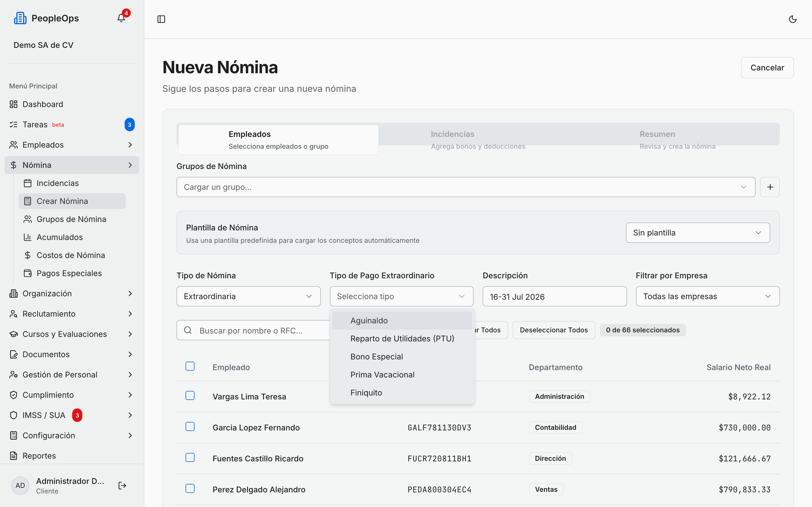This screenshot has width=812, height=507.
Task: Open the Dashboard grid icon
Action: click(14, 104)
